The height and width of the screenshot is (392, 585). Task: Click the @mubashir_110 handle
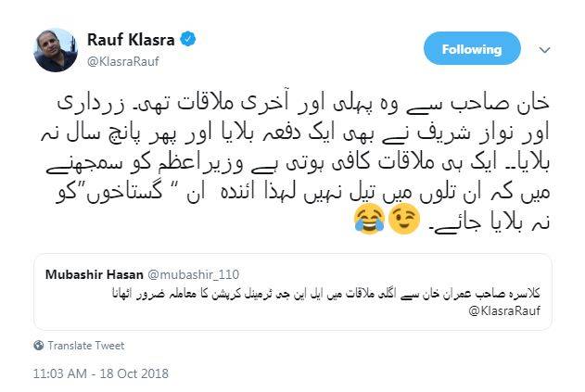click(193, 274)
